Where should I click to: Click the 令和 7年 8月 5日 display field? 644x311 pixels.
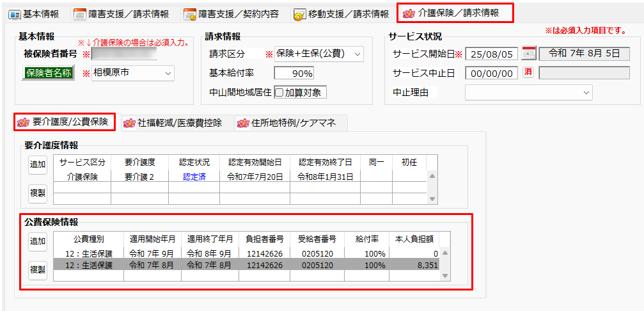(x=584, y=54)
